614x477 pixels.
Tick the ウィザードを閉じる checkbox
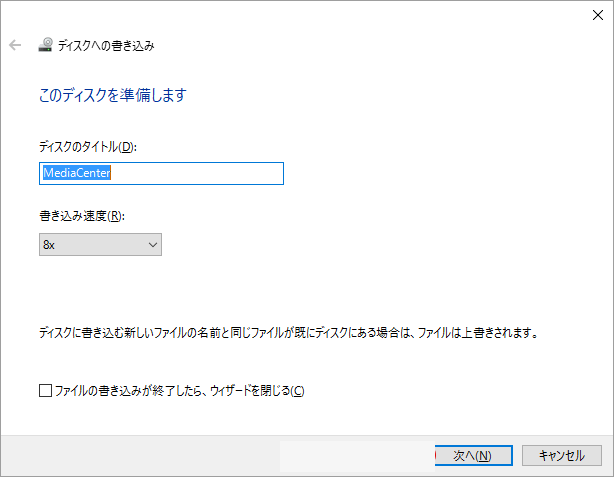(x=45, y=390)
